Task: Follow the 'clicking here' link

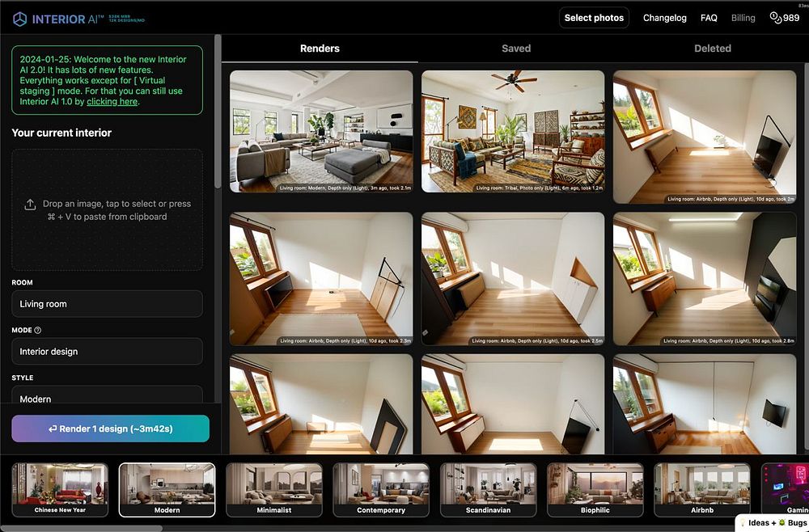Action: (x=112, y=102)
